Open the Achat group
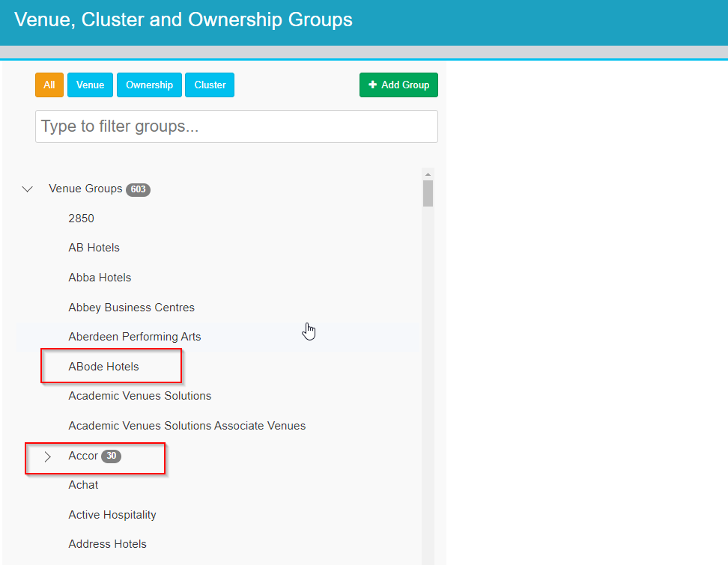Image resolution: width=728 pixels, height=565 pixels. pyautogui.click(x=83, y=485)
